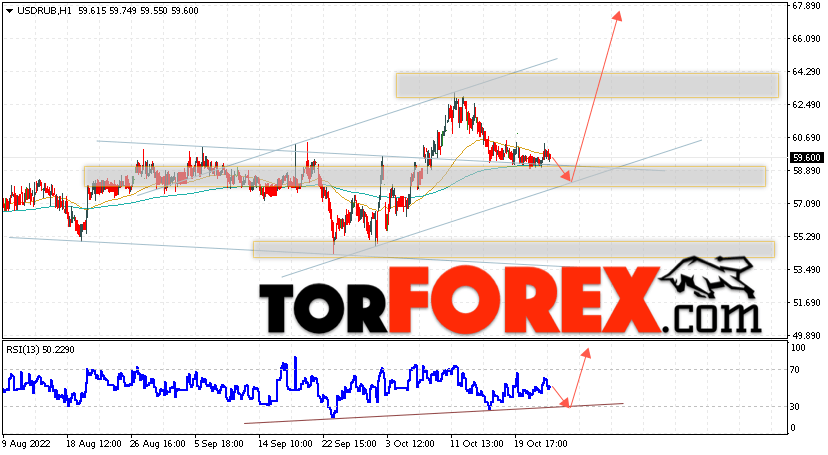
Task: Click the 14 Sep 10:00 time label
Action: (x=284, y=443)
